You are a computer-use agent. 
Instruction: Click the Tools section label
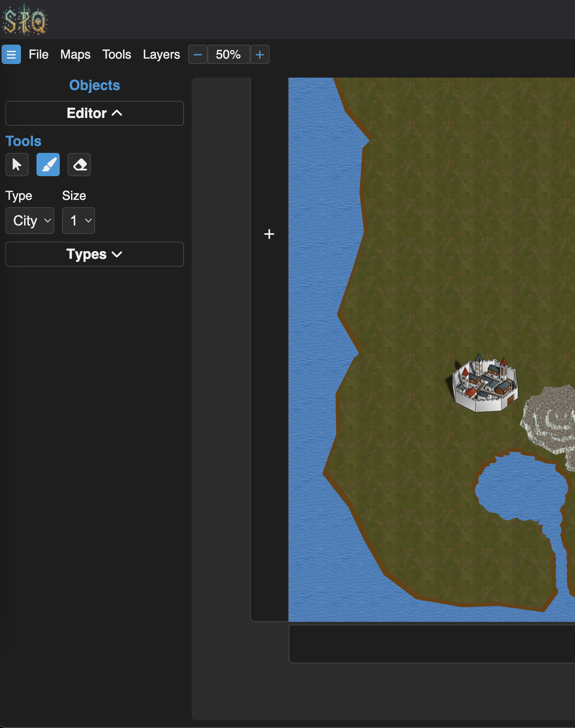[x=23, y=141]
